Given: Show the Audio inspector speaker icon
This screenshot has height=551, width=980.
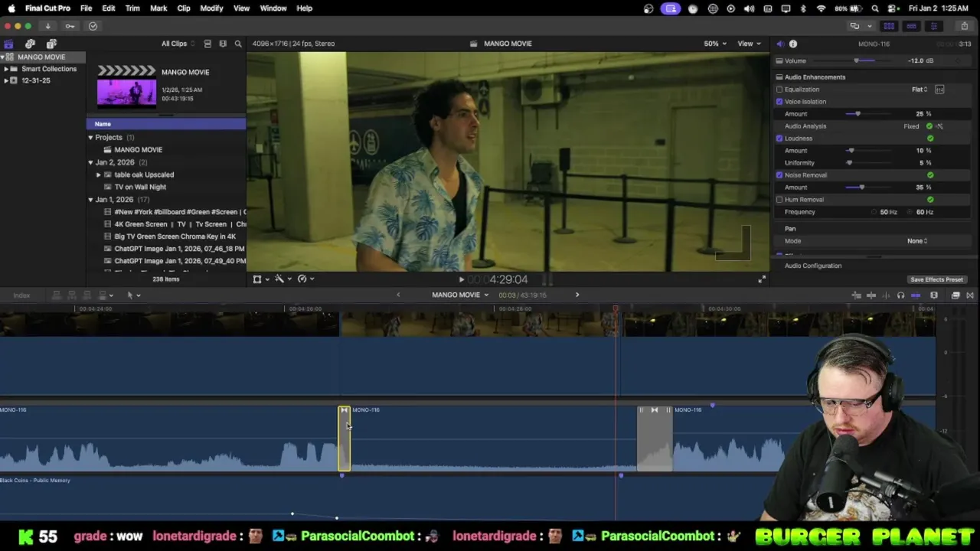Looking at the screenshot, I should pos(779,44).
